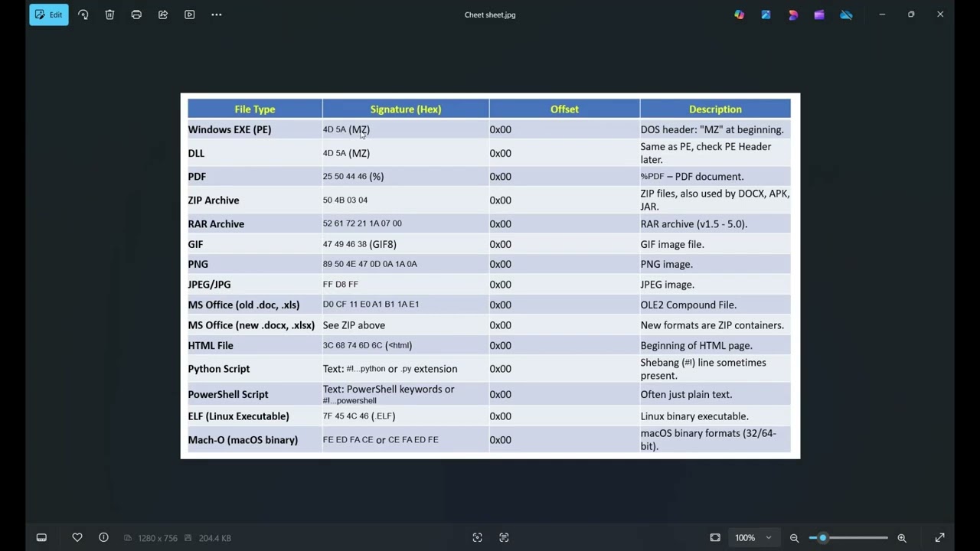
Task: Click the 'Offset' column header
Action: (564, 109)
